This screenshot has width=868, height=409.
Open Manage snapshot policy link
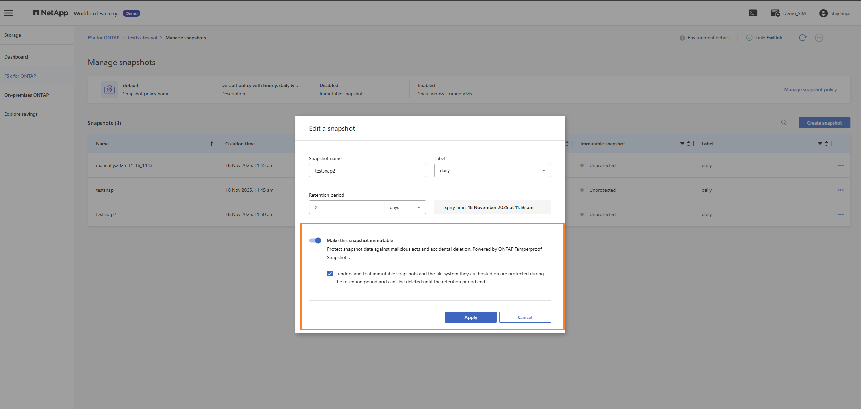(810, 89)
